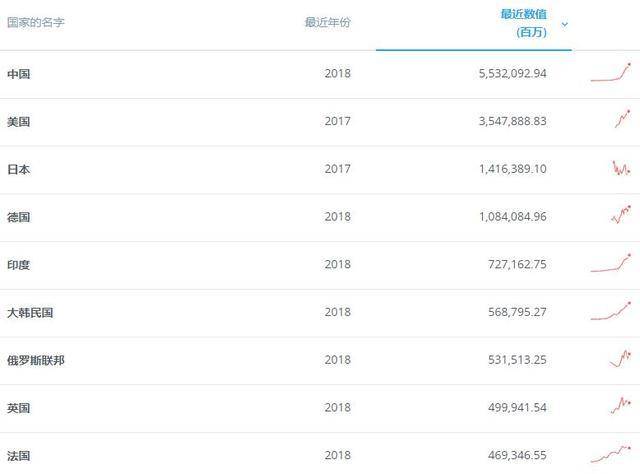The width and height of the screenshot is (640, 474).
Task: Sort by 国家的名字 column header
Action: pyautogui.click(x=36, y=22)
